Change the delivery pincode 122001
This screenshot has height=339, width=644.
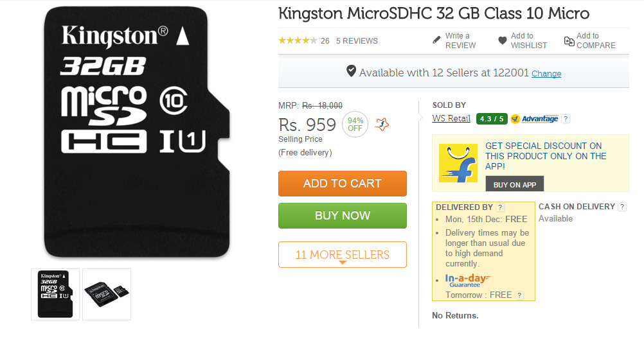[546, 74]
